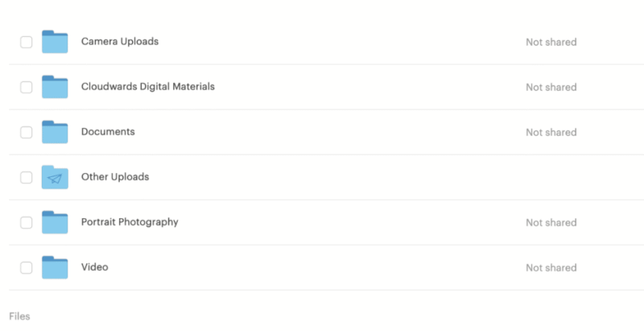Click the Cloudwards Digital Materials folder icon
Image resolution: width=644 pixels, height=331 pixels.
(55, 87)
